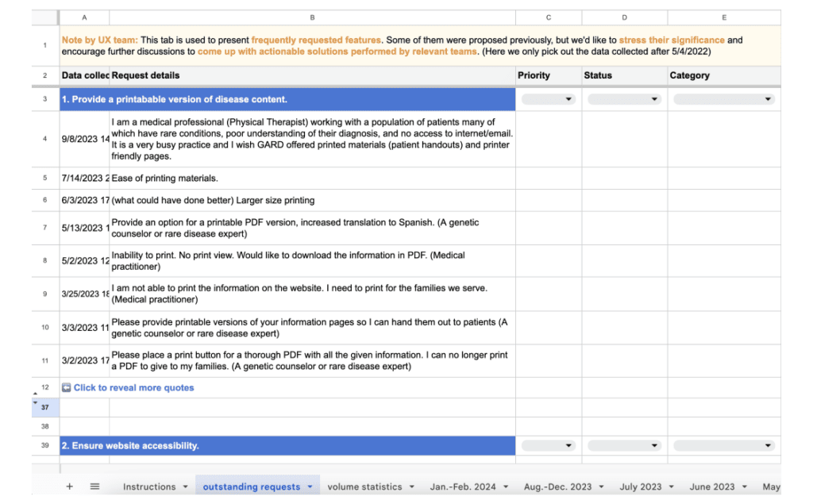Image resolution: width=813 pixels, height=504 pixels.
Task: Click the 'Request details' header cell
Action: (x=312, y=75)
